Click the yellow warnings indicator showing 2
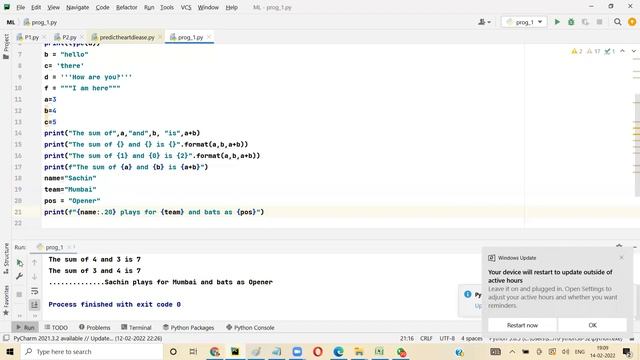This screenshot has width=640, height=360. pyautogui.click(x=577, y=51)
